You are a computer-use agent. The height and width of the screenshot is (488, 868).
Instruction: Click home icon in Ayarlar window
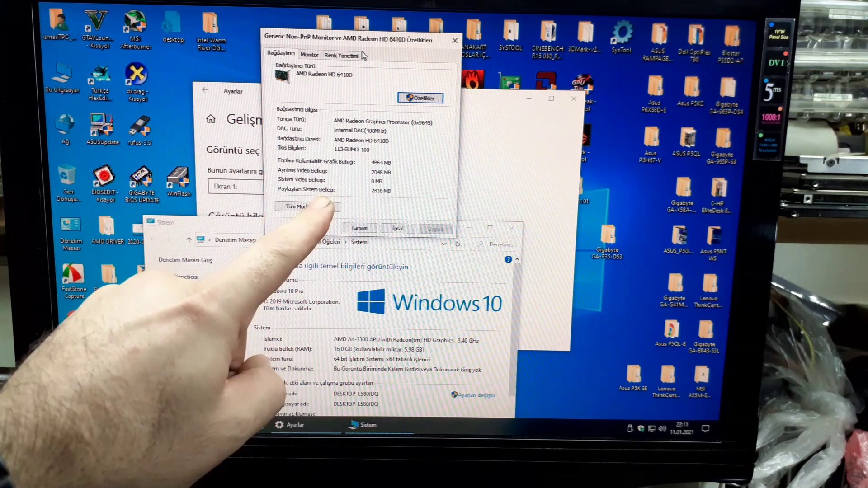click(x=211, y=119)
